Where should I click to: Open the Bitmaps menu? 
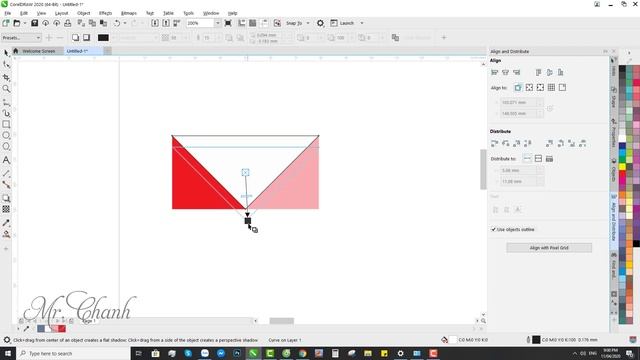[x=129, y=13]
